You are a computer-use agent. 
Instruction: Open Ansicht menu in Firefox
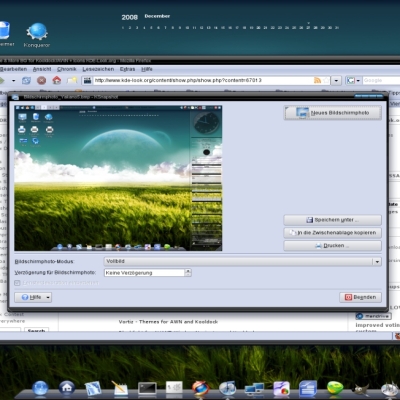coord(42,69)
